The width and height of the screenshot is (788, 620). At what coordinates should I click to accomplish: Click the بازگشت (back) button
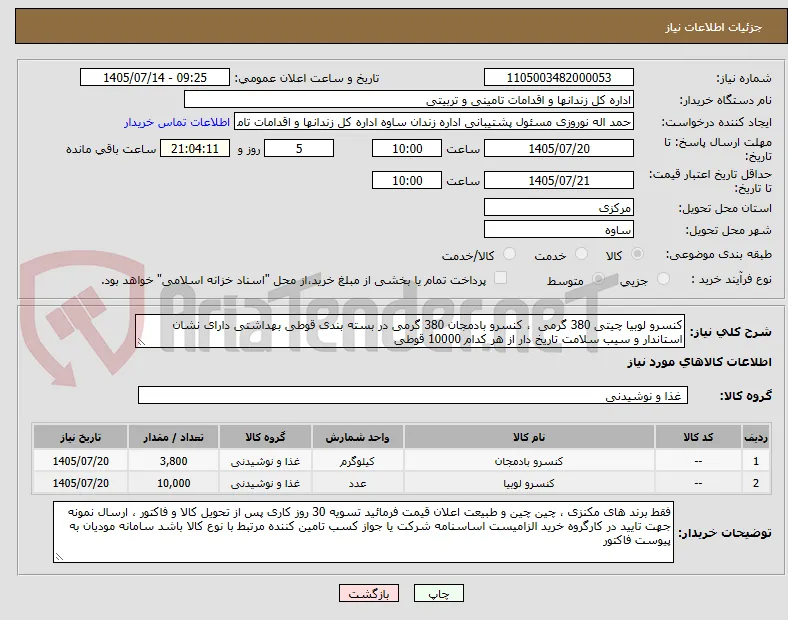[369, 593]
